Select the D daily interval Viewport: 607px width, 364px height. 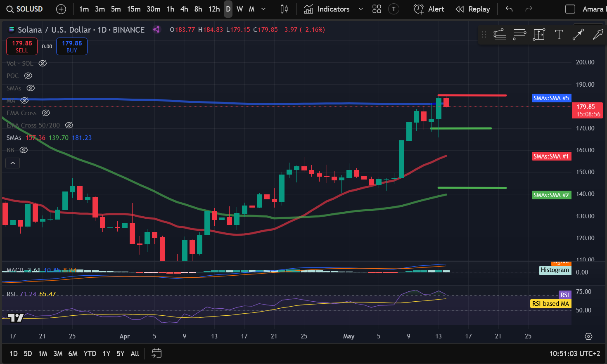[x=228, y=9]
